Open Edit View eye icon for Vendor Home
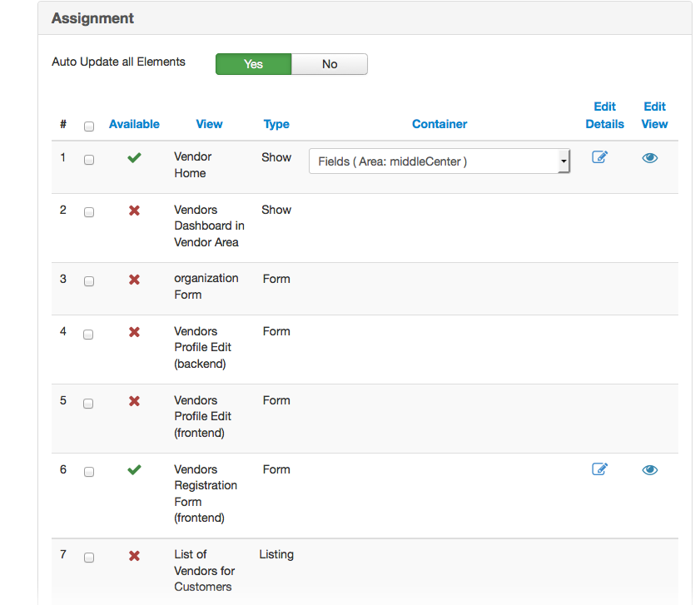This screenshot has height=605, width=700. (649, 157)
